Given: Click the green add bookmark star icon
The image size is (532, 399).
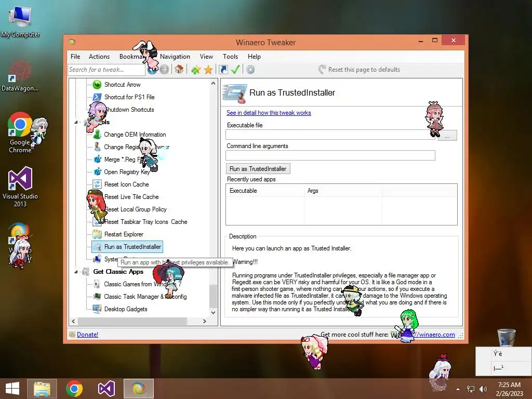Looking at the screenshot, I should tap(196, 70).
